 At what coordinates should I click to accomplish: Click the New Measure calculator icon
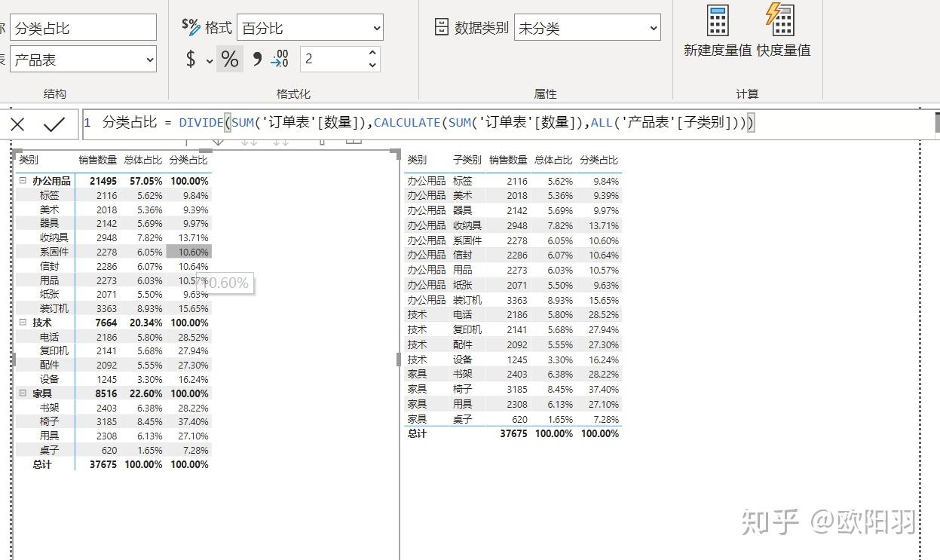point(718,20)
